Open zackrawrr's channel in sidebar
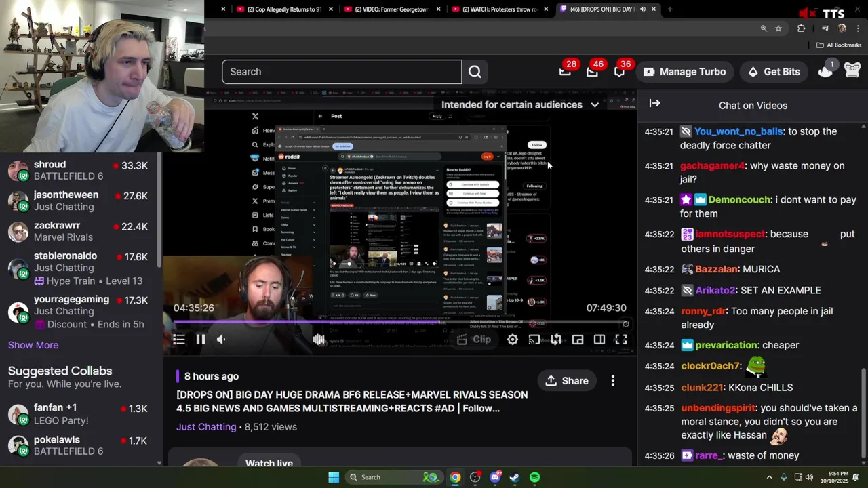 click(81, 231)
